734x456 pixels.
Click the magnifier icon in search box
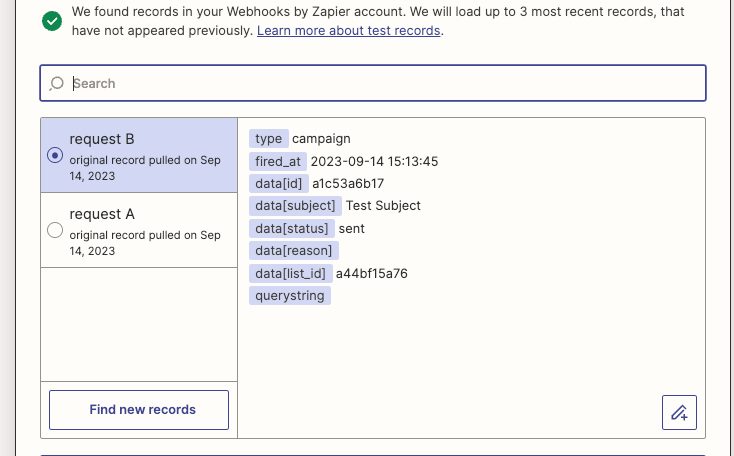click(x=56, y=83)
